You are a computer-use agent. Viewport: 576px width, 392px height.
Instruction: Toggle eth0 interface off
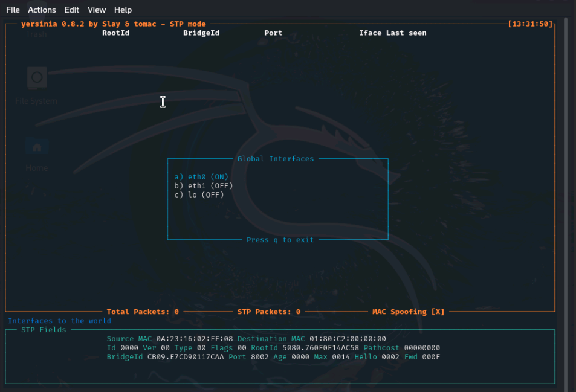coord(202,176)
